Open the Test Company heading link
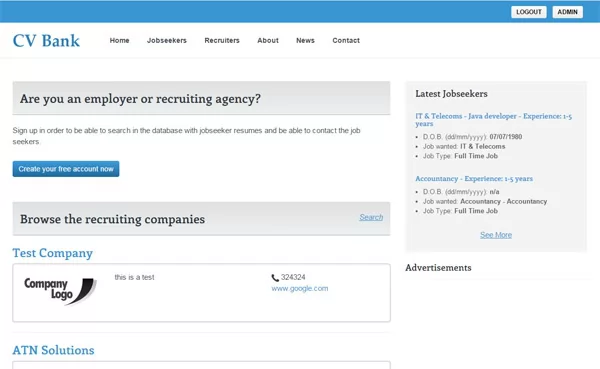 coord(52,253)
